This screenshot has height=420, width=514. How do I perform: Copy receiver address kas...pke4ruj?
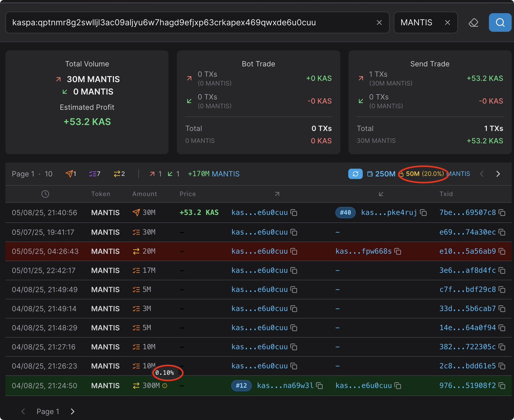[x=423, y=213]
